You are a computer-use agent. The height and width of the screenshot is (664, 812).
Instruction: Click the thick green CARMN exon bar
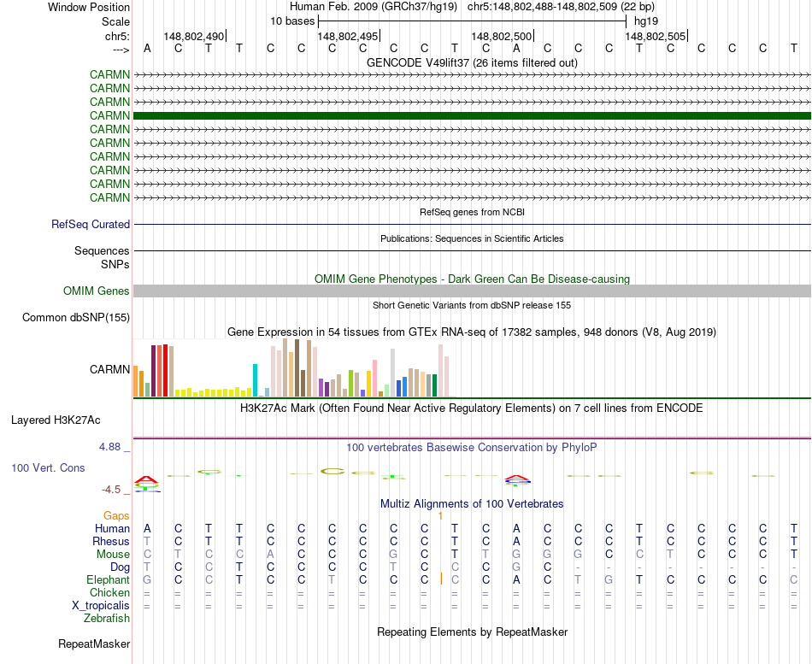coord(472,115)
